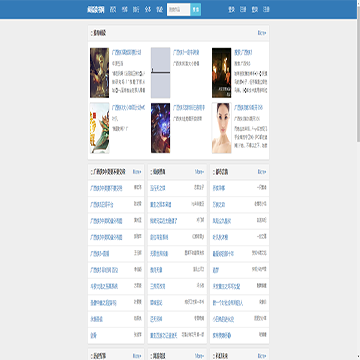Screen dimensions: 360x360
Task: Open the More link in the middle list panel header
Action: tap(199, 172)
